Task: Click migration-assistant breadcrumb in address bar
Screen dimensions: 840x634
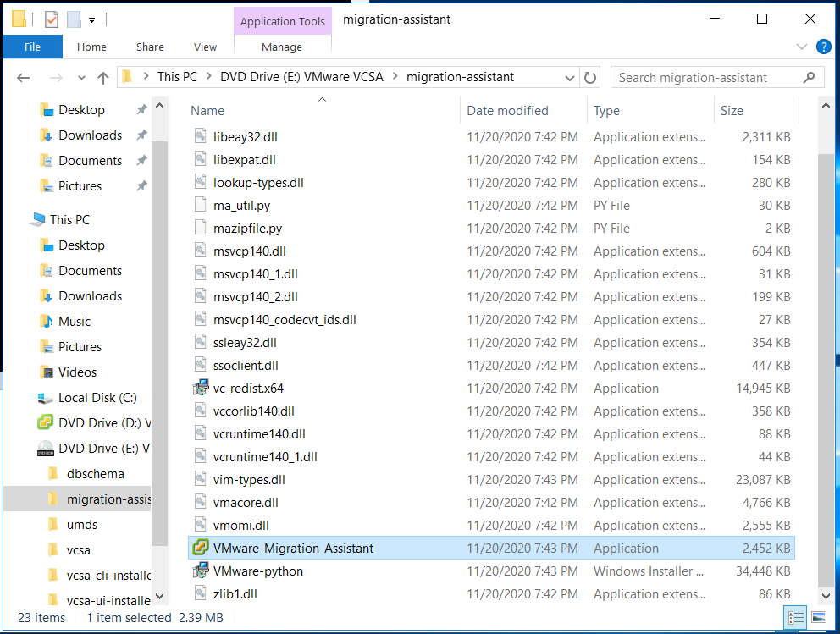Action: click(460, 77)
